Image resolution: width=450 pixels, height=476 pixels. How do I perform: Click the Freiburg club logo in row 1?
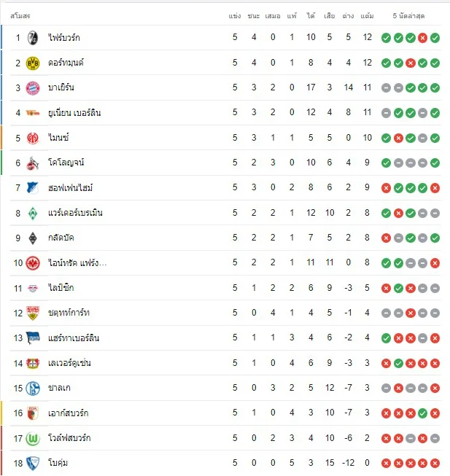33,38
